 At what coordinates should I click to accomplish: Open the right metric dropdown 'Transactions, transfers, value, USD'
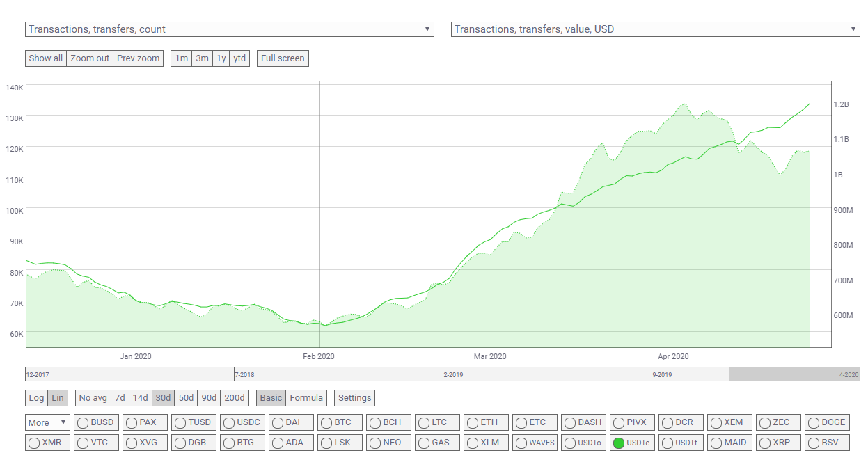click(656, 29)
